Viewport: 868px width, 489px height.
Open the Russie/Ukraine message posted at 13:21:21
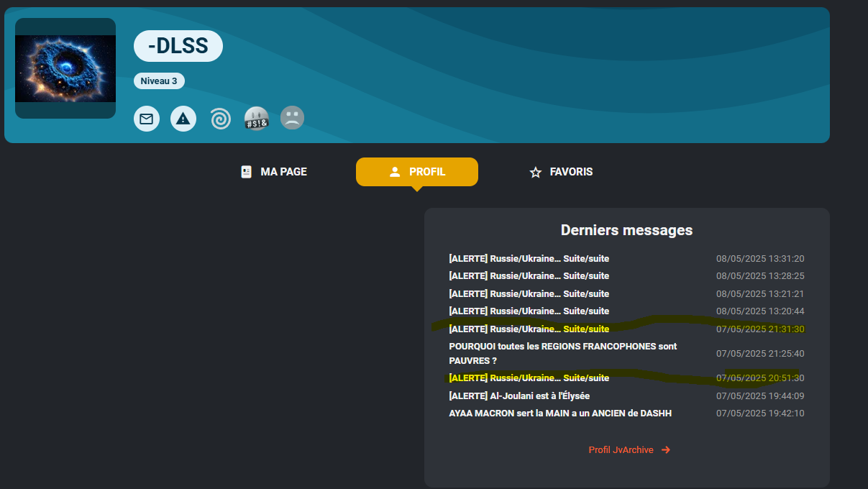[x=529, y=294]
